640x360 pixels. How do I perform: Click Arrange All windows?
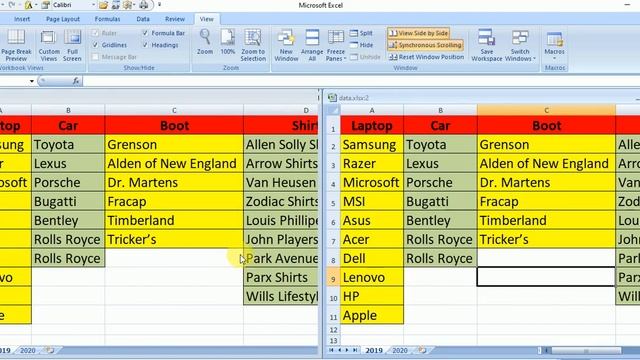coord(312,46)
